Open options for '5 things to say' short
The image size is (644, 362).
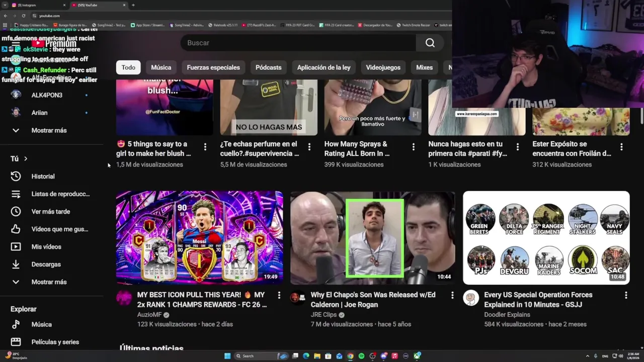click(205, 147)
